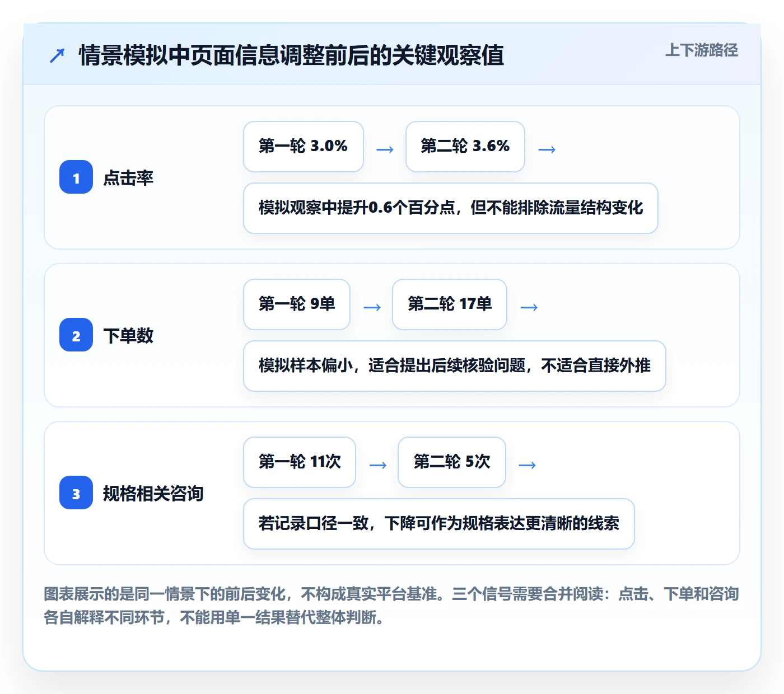Click the note 模拟样本偏小，适合提出后续核验问题

(x=455, y=366)
